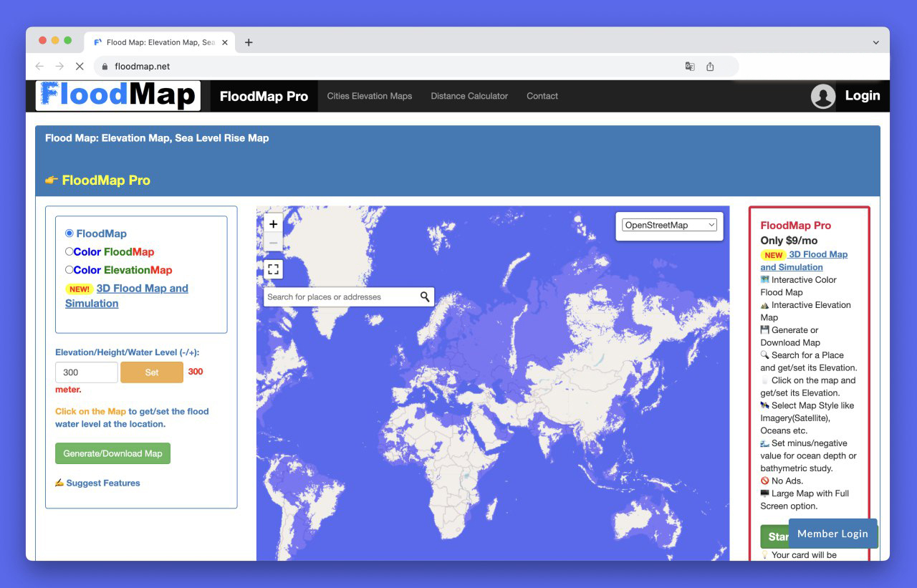Open a new browser tab
Viewport: 917px width, 588px height.
[249, 42]
